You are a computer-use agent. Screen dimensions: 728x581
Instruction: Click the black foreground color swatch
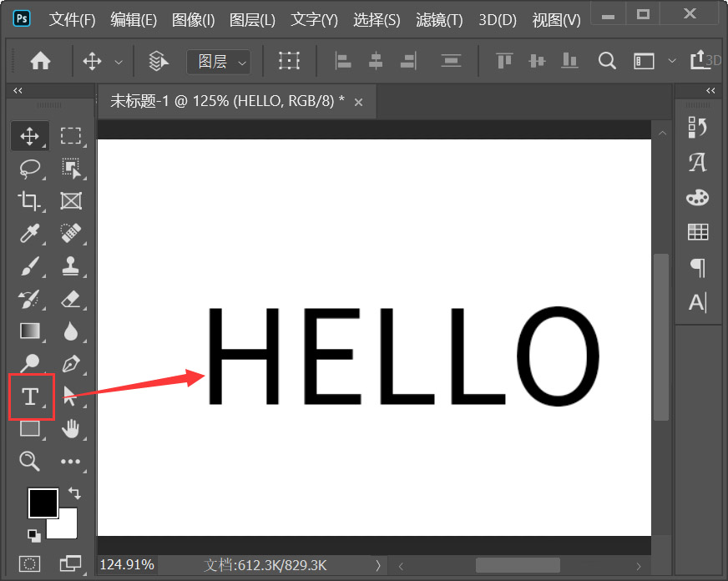[43, 503]
